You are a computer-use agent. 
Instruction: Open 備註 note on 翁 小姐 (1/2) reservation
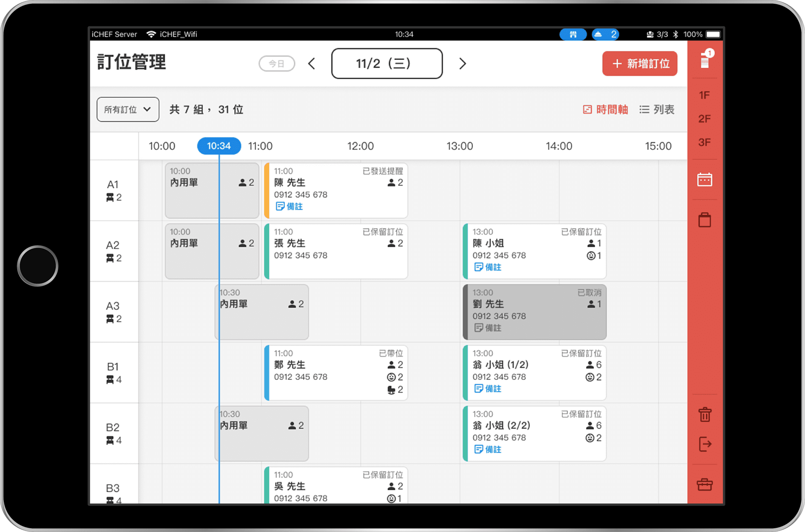[488, 389]
